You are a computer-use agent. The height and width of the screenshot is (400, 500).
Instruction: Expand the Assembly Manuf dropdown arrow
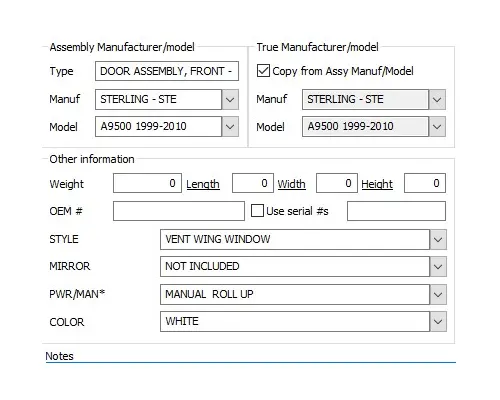pos(230,99)
